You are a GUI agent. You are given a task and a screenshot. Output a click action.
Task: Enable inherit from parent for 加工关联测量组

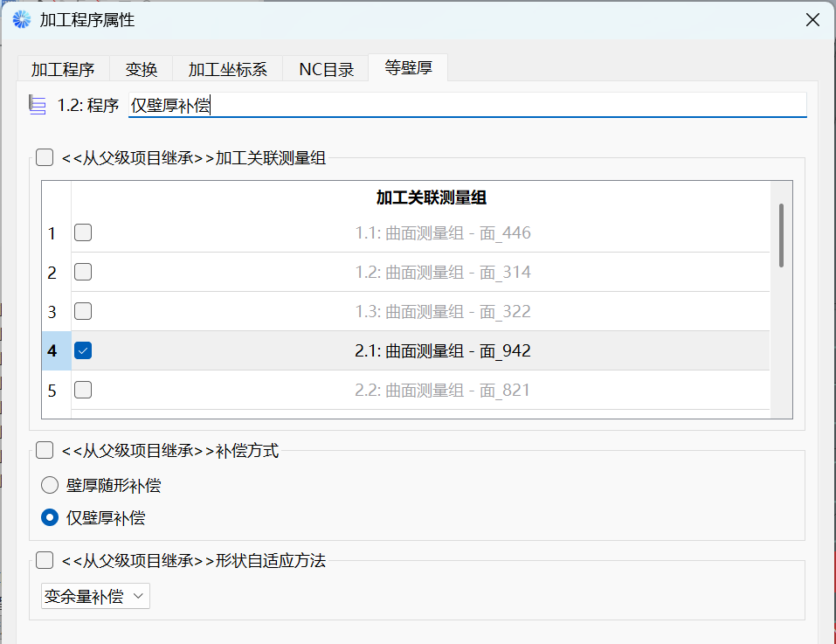point(45,158)
